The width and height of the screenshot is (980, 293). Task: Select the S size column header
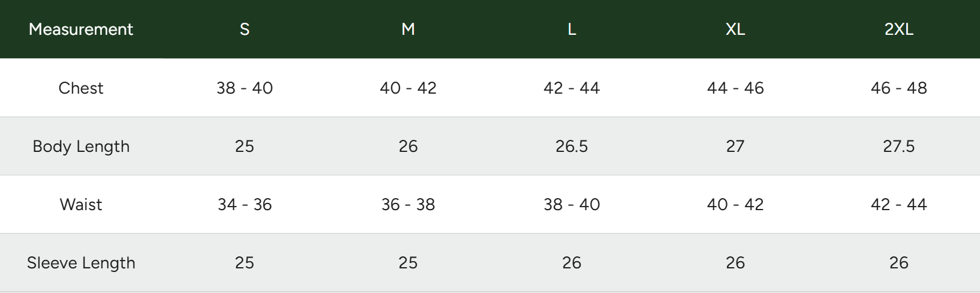(x=245, y=29)
